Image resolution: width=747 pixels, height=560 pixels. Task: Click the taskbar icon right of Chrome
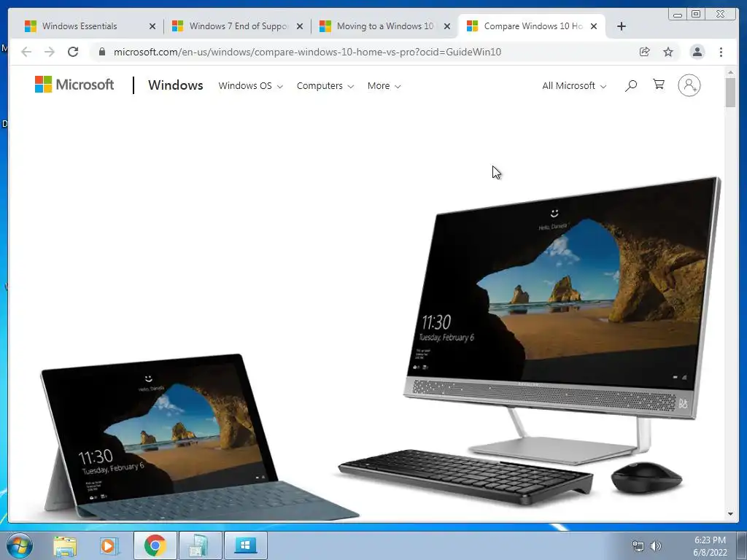[x=199, y=545]
